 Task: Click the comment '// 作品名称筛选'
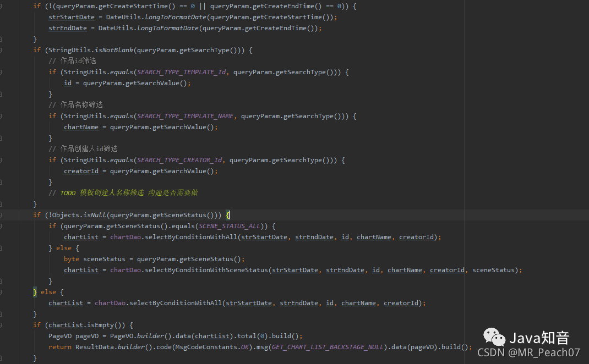click(x=75, y=104)
